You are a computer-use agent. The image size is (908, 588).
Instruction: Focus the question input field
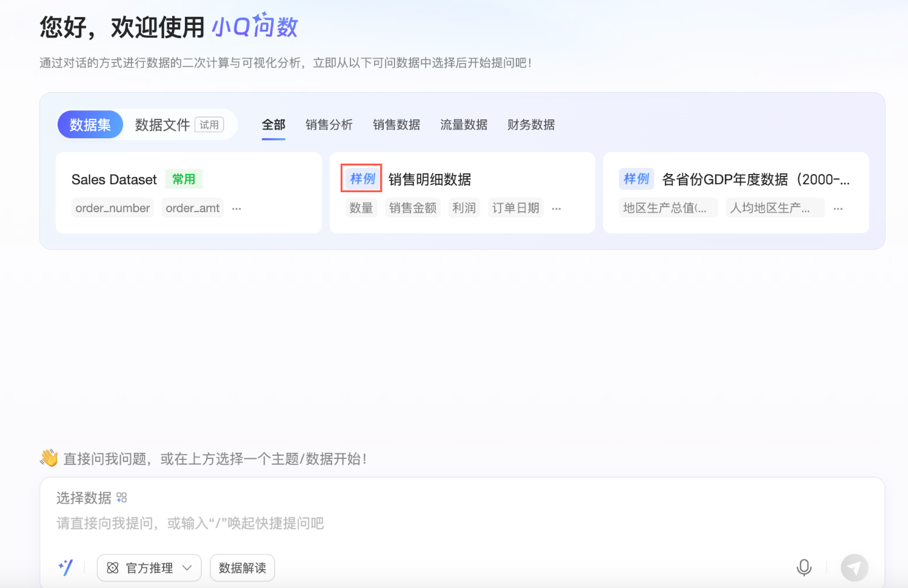pos(462,523)
